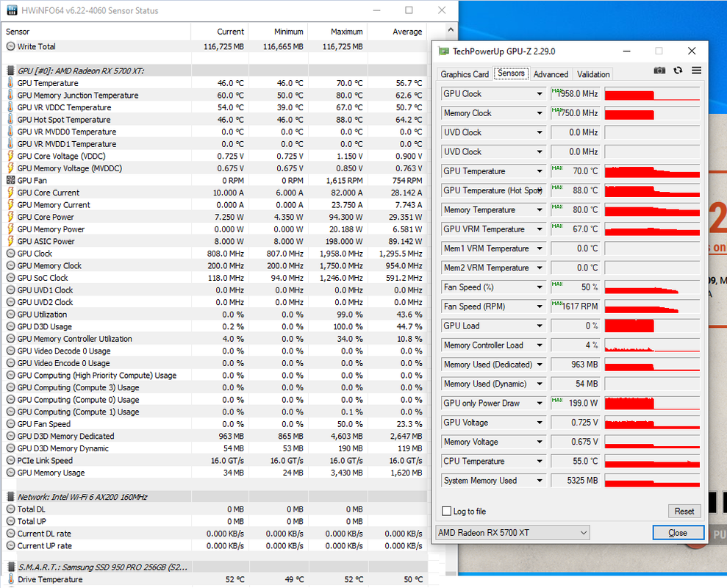Open the Memory Used (Dedicated) dropdown
Image resolution: width=727 pixels, height=588 pixels.
(540, 365)
